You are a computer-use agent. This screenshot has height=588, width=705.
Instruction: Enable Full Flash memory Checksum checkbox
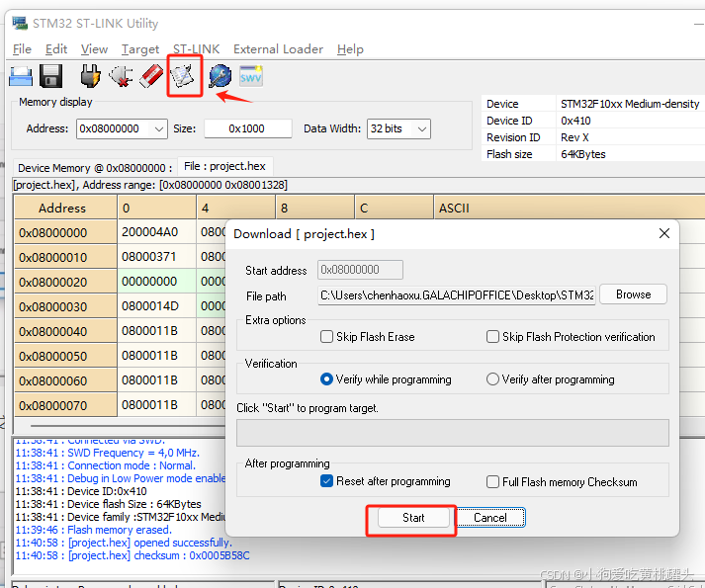pos(492,482)
